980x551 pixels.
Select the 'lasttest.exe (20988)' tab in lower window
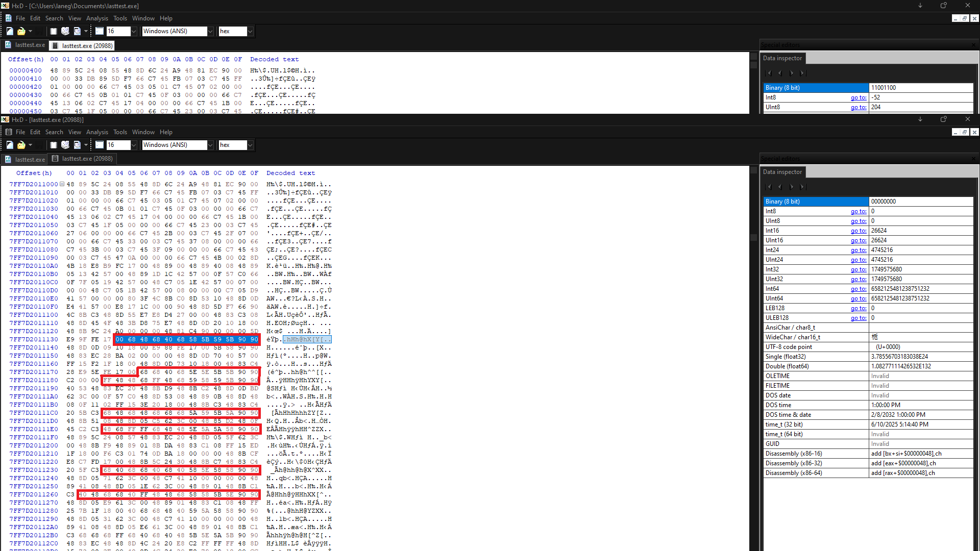point(86,159)
